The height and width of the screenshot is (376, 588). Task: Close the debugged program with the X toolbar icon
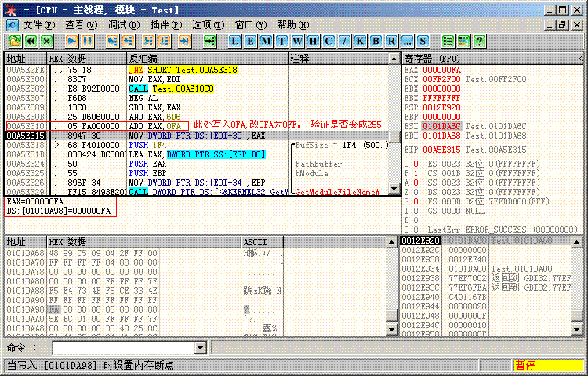pyautogui.click(x=47, y=41)
